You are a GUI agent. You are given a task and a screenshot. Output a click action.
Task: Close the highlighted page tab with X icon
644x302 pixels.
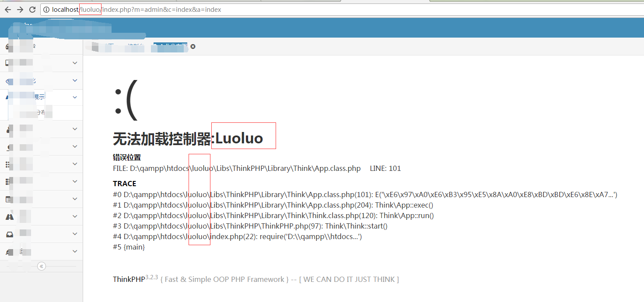[x=193, y=46]
